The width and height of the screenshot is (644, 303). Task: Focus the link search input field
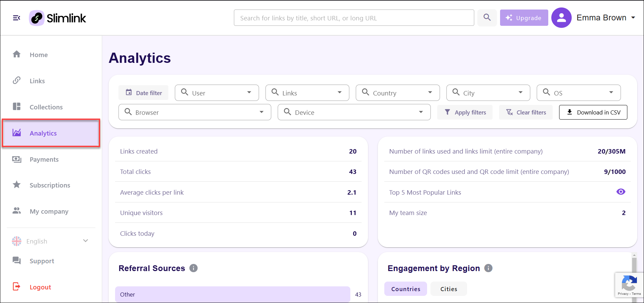[354, 18]
